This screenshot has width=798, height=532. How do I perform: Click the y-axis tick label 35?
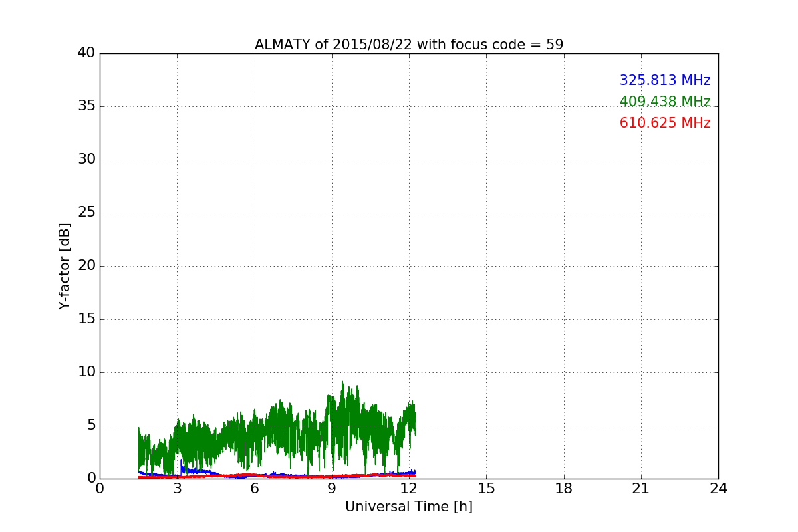tap(86, 106)
